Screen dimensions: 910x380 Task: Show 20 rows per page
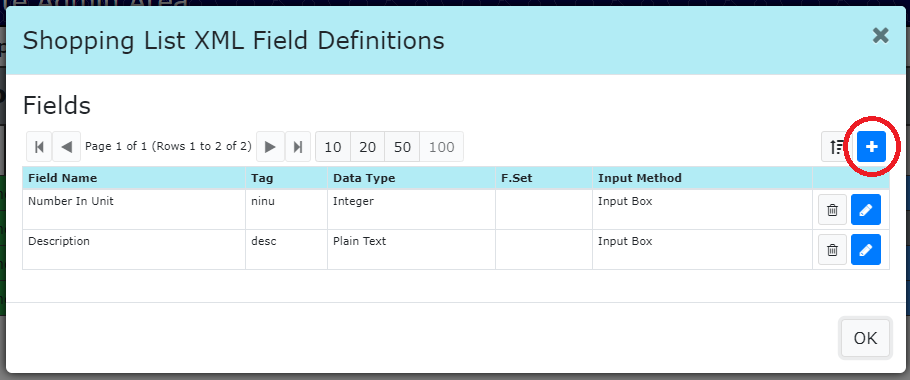pyautogui.click(x=367, y=147)
